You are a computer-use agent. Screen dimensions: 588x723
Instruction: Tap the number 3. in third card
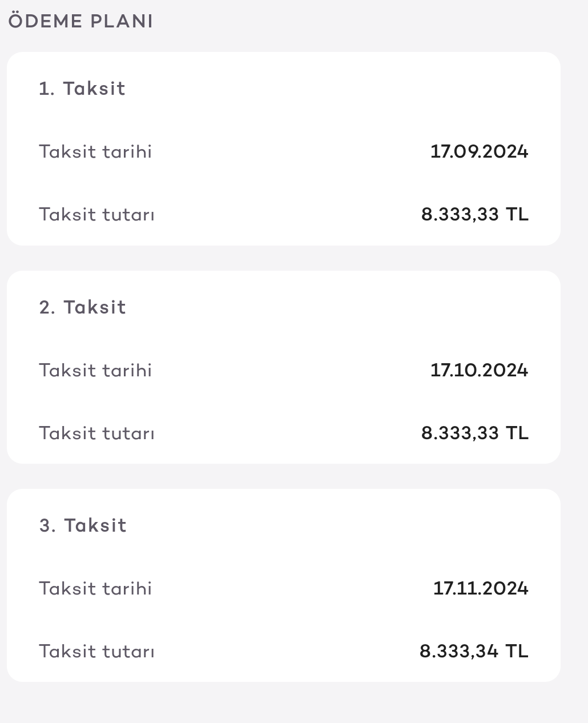[x=47, y=525]
